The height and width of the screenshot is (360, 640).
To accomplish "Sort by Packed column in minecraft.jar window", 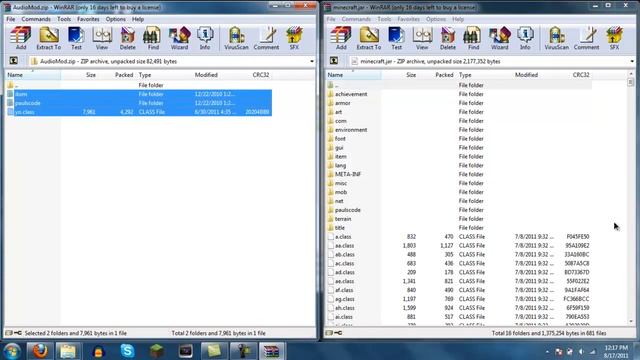I will [438, 75].
